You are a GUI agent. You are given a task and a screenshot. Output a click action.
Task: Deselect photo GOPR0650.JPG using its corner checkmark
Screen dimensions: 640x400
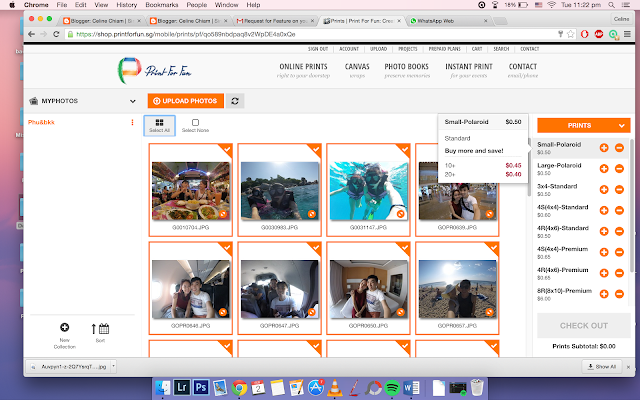coord(404,248)
